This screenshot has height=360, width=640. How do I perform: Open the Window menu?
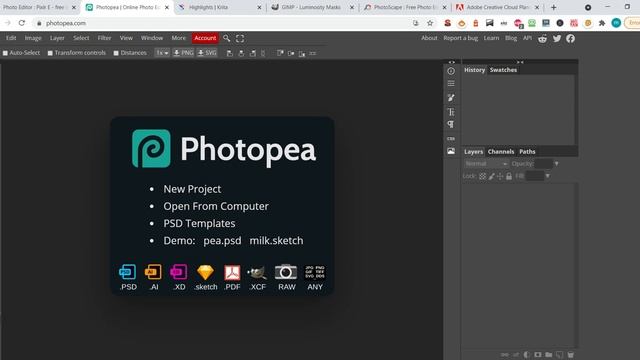tap(152, 38)
